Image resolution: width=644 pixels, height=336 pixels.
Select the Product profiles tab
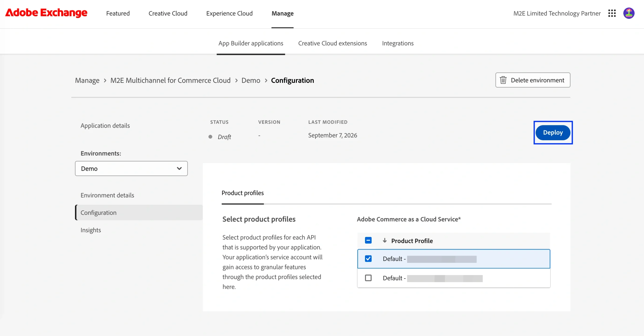coord(243,193)
